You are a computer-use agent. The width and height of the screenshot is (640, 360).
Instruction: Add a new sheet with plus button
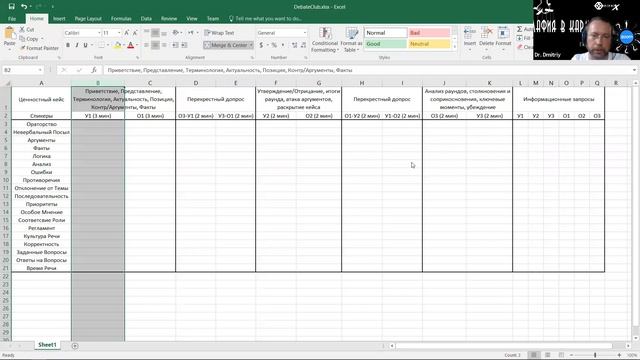(x=75, y=346)
